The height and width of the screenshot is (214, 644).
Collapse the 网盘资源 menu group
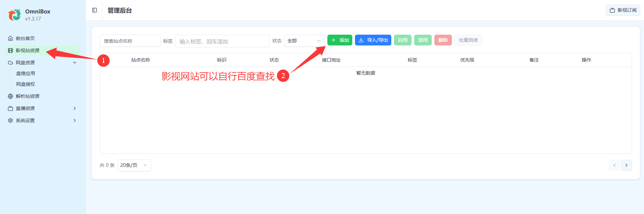42,63
